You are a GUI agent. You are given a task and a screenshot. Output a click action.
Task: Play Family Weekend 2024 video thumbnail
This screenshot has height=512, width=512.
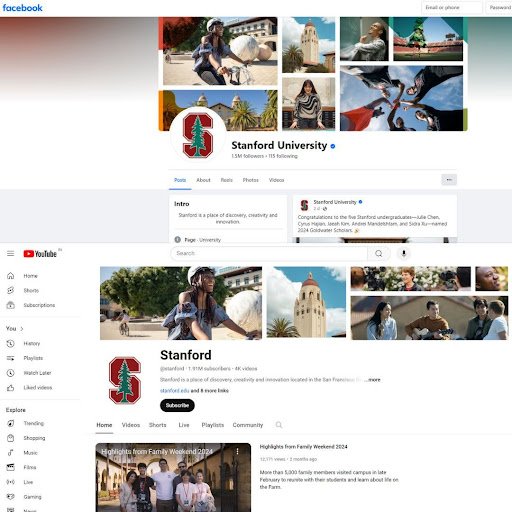173,477
